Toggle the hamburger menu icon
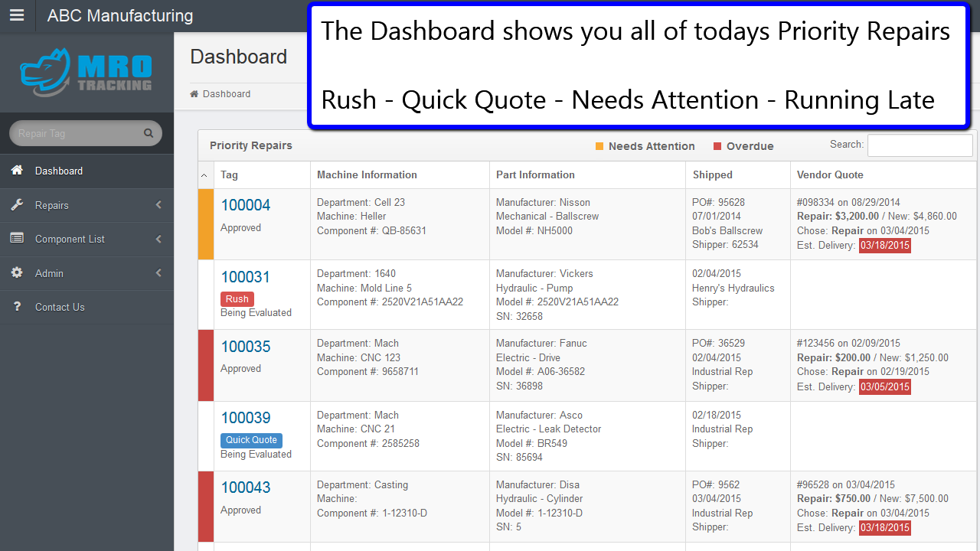This screenshot has height=551, width=980. click(x=16, y=15)
